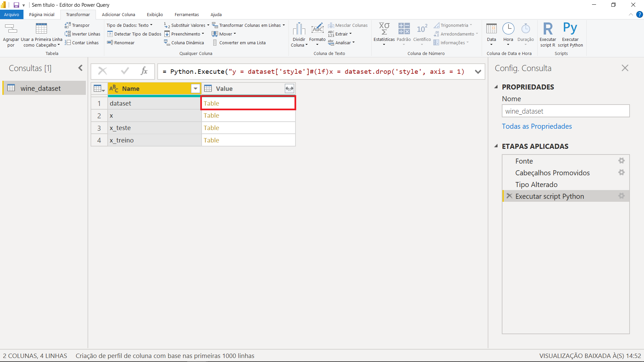Edit the wine_dataset name field
The width and height of the screenshot is (644, 362).
pos(566,111)
